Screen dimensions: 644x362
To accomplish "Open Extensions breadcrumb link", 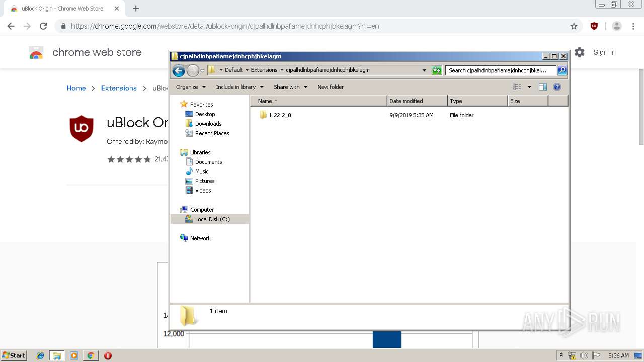I will coord(119,88).
